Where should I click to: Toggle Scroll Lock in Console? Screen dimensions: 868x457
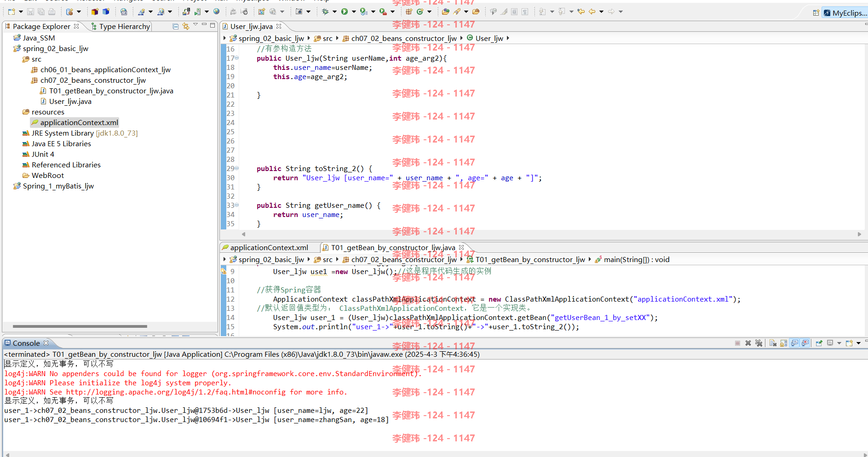tap(783, 343)
